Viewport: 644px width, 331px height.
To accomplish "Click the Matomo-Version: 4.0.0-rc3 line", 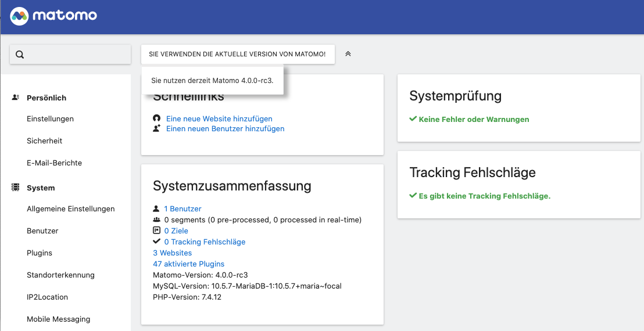I will tap(201, 275).
